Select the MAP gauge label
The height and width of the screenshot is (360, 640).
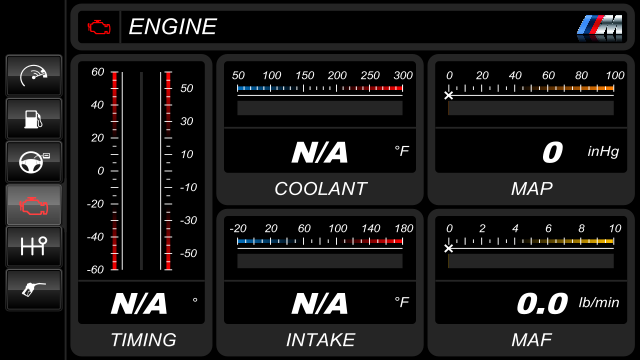[x=531, y=189]
